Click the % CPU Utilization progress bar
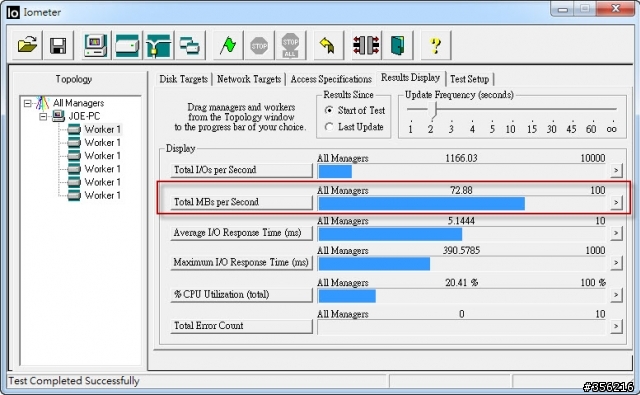This screenshot has width=640, height=395. (x=462, y=296)
